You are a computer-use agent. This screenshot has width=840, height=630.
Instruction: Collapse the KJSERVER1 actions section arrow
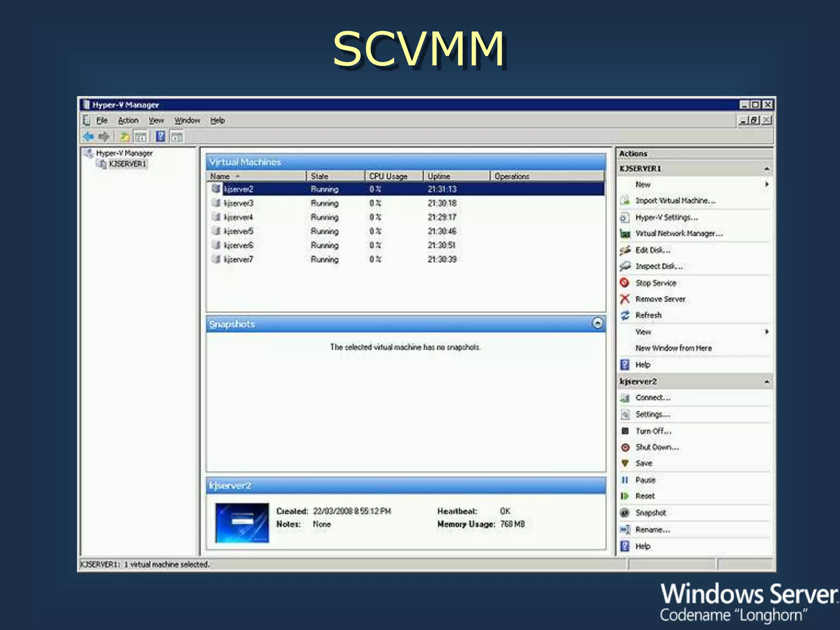pos(766,169)
